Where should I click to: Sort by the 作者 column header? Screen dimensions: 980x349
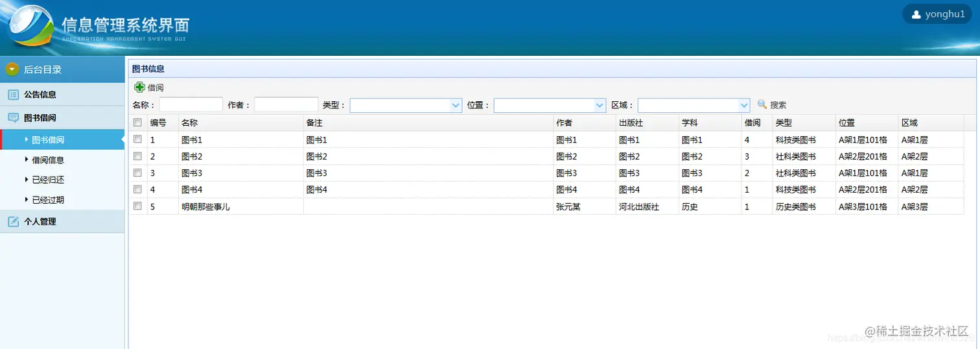pyautogui.click(x=585, y=123)
